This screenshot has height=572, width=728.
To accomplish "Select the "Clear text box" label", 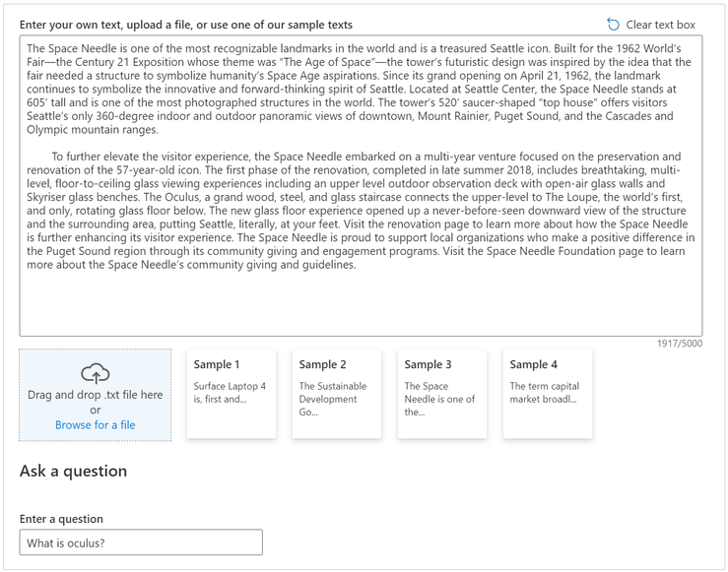I will click(660, 25).
